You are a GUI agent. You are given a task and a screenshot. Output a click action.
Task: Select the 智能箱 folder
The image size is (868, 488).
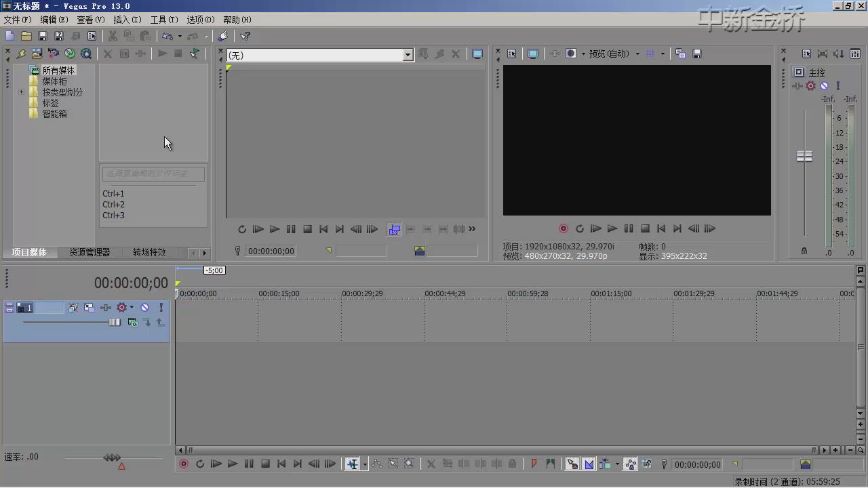55,114
